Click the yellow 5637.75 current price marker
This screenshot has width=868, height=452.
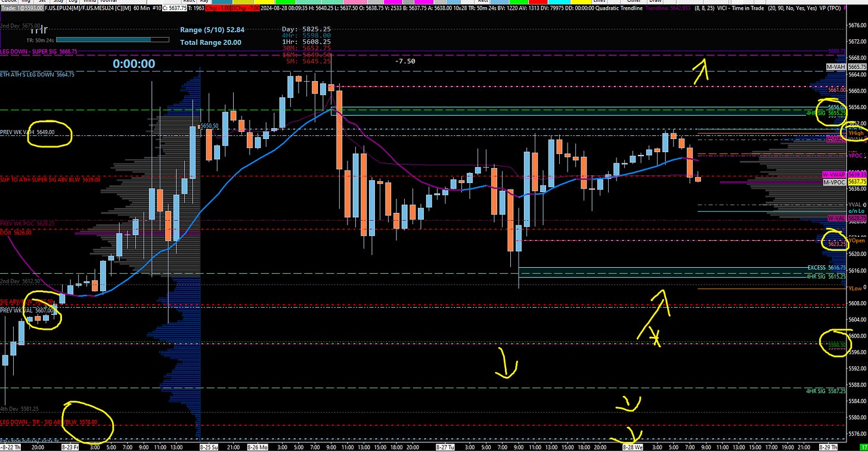(x=857, y=182)
